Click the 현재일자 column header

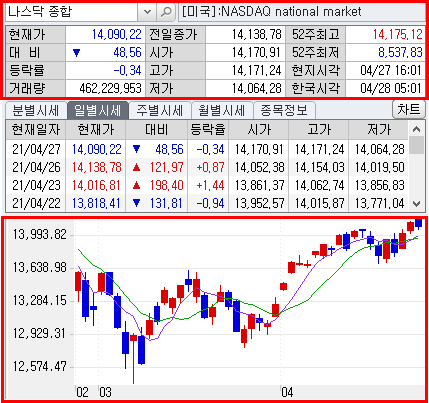click(36, 130)
